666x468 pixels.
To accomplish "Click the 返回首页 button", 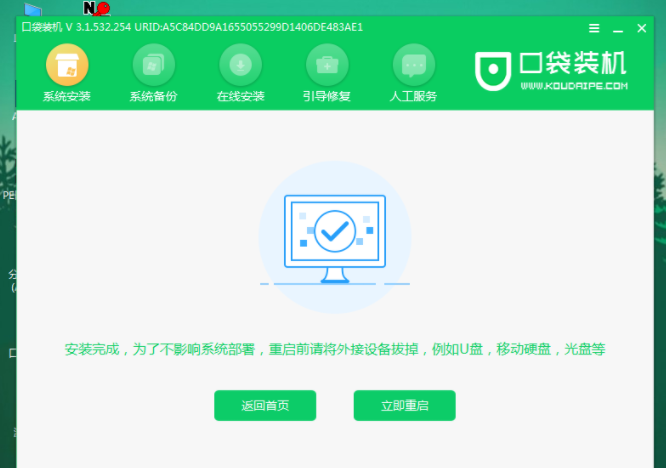I will [265, 406].
